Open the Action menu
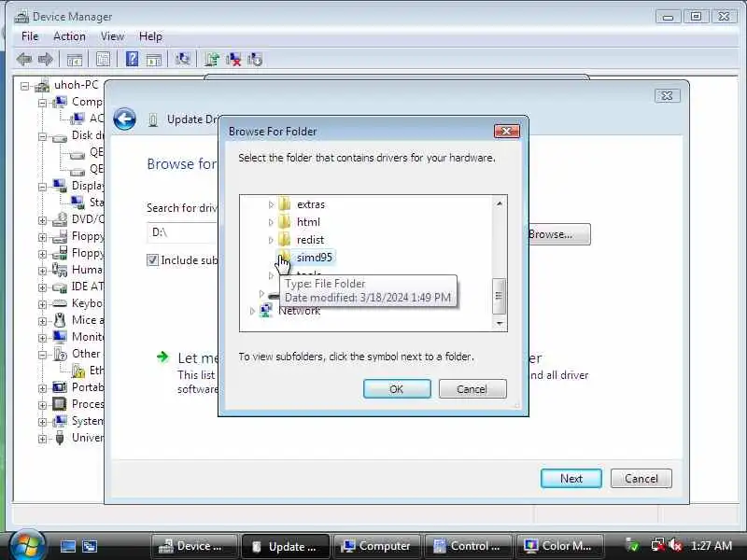The width and height of the screenshot is (747, 560). point(69,36)
